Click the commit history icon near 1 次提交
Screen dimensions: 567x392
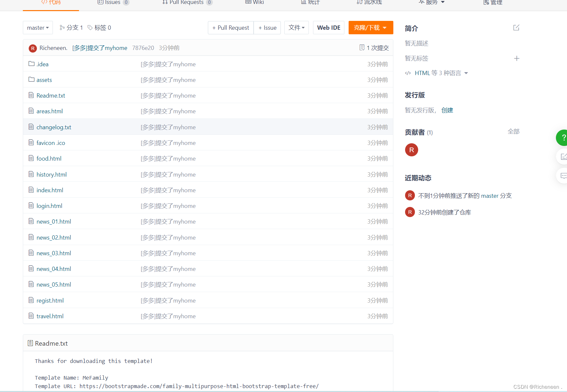(x=362, y=48)
